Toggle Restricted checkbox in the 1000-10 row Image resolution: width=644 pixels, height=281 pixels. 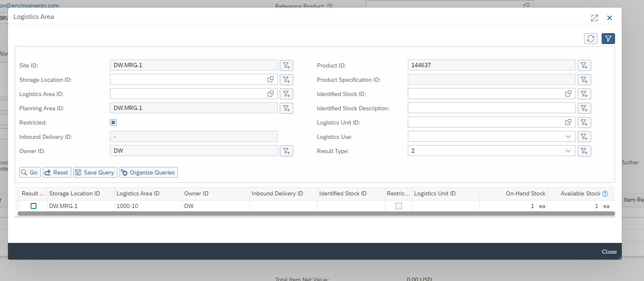click(x=399, y=206)
